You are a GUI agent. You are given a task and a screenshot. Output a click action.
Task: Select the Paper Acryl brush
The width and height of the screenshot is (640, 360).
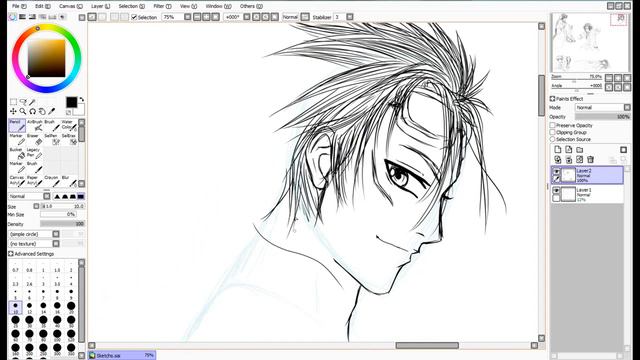pyautogui.click(x=35, y=181)
